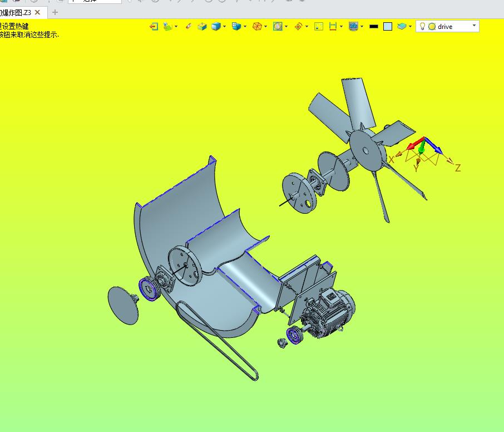Open the layer stack dropdown arrow
The width and height of the screenshot is (504, 432).
click(410, 26)
